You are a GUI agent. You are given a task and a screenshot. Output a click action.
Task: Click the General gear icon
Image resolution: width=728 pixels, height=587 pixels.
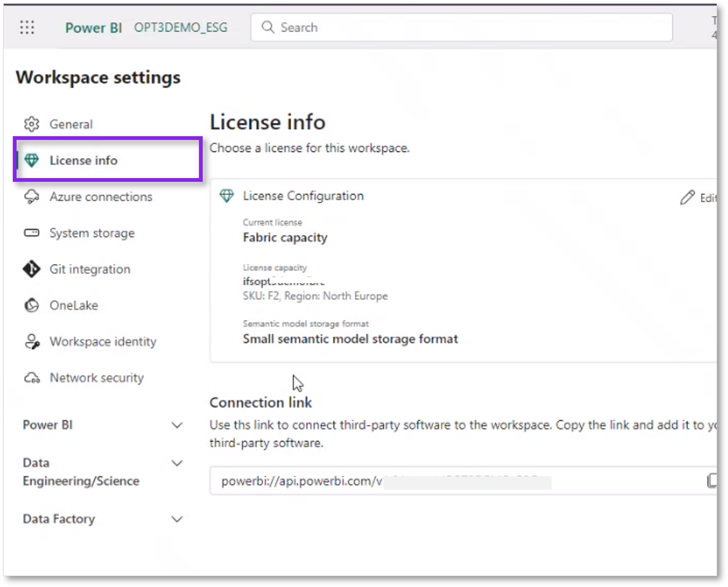tap(32, 124)
